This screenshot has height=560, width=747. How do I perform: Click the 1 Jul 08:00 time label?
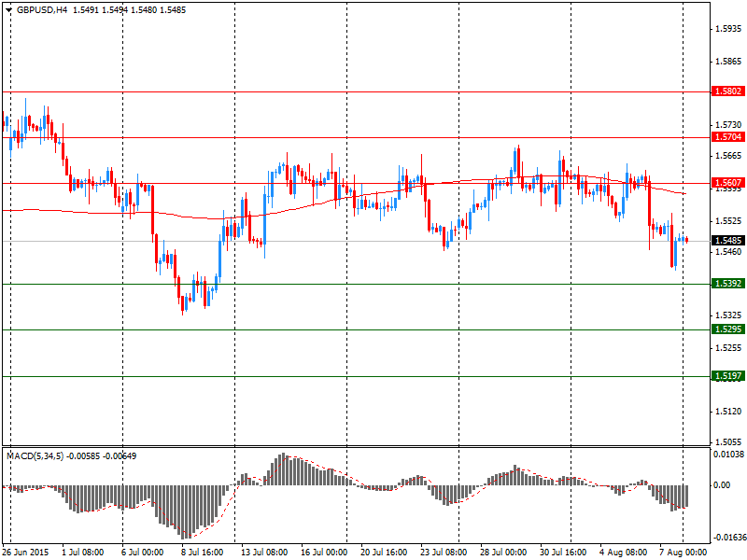point(83,553)
